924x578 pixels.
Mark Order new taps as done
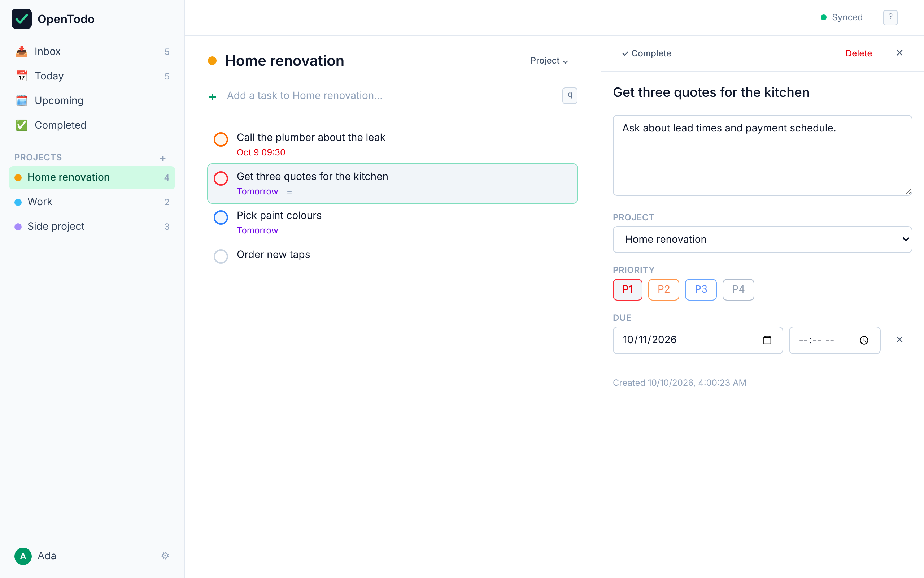click(221, 256)
